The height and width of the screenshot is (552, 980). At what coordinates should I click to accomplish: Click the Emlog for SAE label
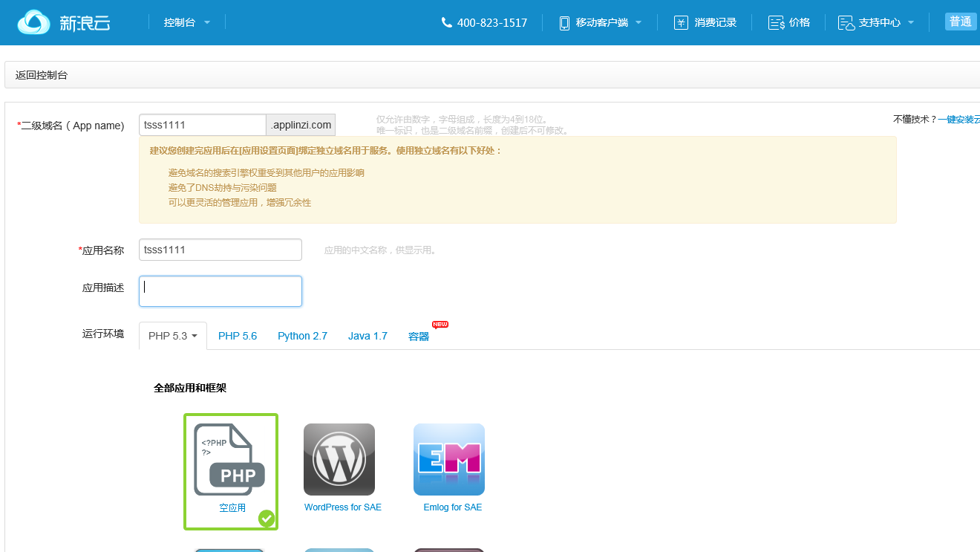(453, 507)
